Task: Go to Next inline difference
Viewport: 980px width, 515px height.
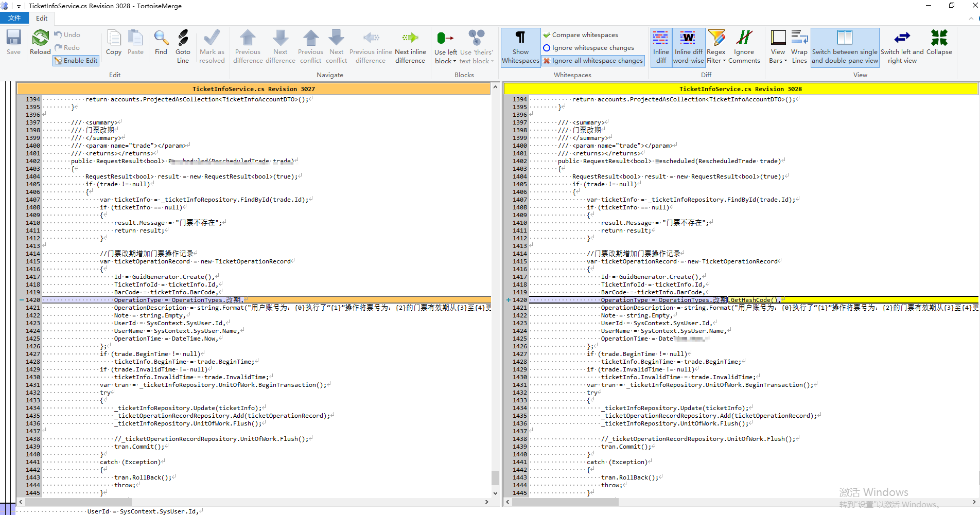Action: click(410, 46)
